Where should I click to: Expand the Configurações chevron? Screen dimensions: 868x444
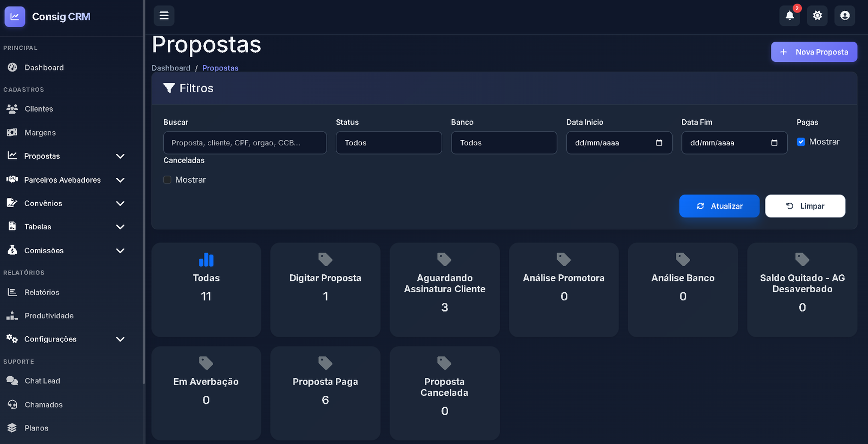120,339
